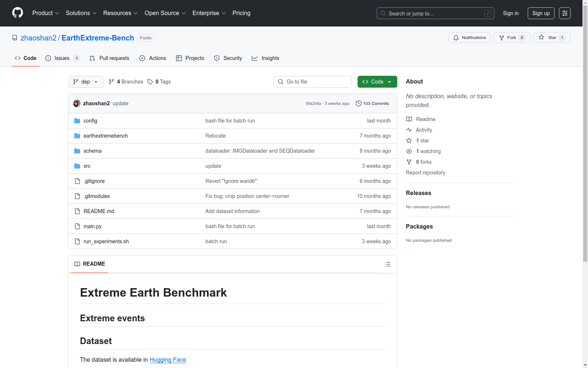Click the Sign in link
The width and height of the screenshot is (588, 368).
pyautogui.click(x=511, y=13)
